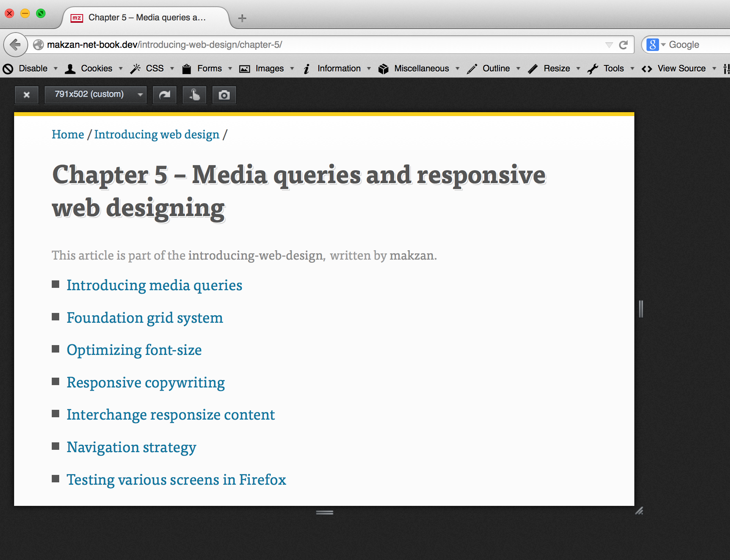Reload the page with the refresh button
The image size is (730, 560).
623,45
